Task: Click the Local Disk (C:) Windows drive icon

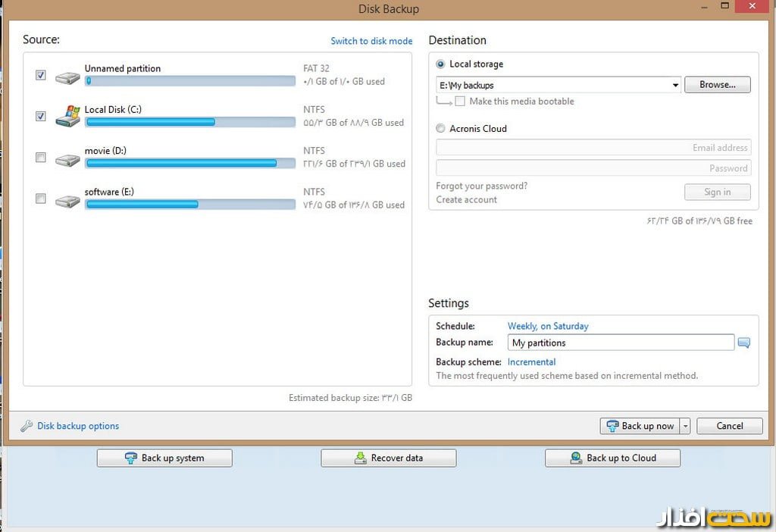Action: click(x=67, y=117)
